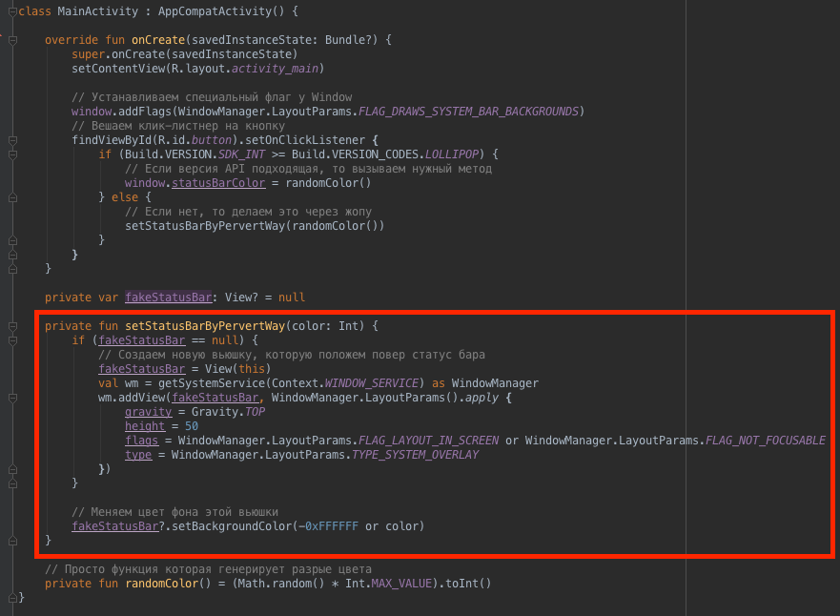The image size is (840, 616).
Task: Click 'randomColor' in its function declaration
Action: pos(162,584)
